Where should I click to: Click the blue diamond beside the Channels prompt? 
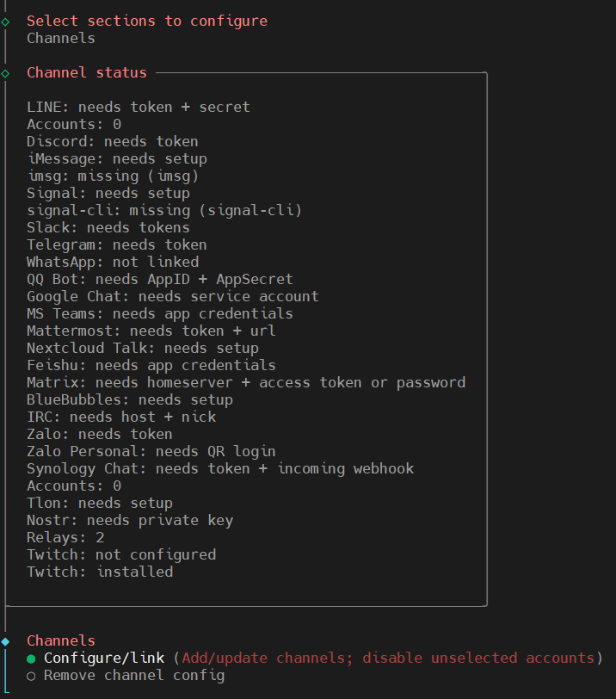click(6, 641)
